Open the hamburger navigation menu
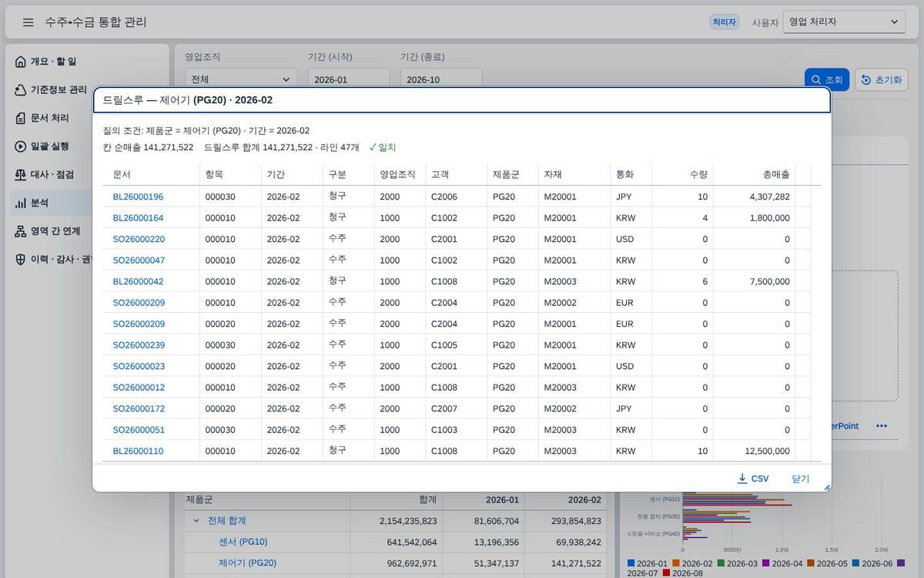The height and width of the screenshot is (578, 924). [x=28, y=22]
